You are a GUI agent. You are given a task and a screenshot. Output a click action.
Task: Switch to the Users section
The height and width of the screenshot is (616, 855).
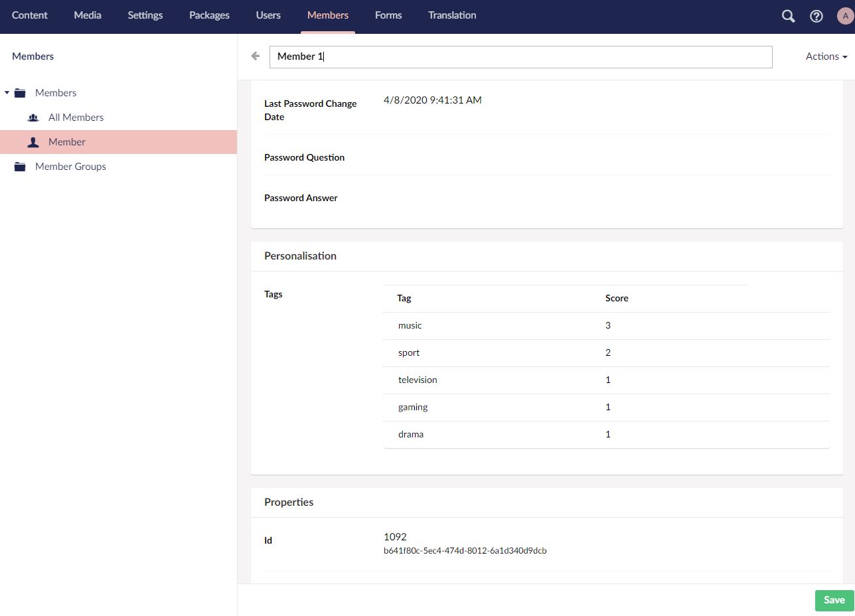click(x=268, y=15)
